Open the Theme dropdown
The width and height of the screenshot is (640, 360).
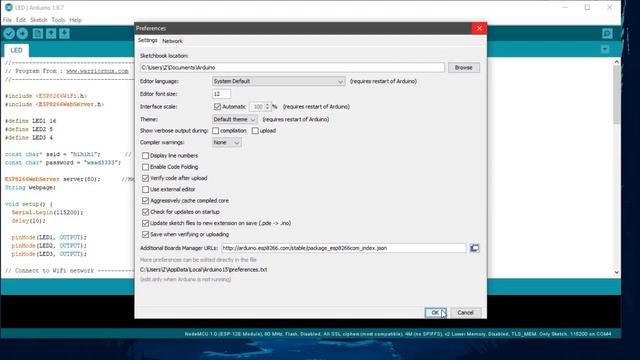[x=234, y=119]
